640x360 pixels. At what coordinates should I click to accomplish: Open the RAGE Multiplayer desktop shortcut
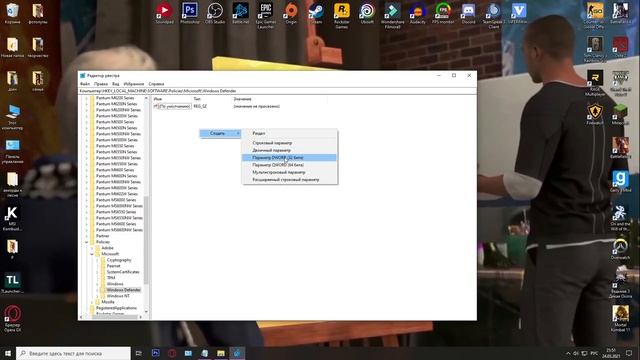point(595,82)
